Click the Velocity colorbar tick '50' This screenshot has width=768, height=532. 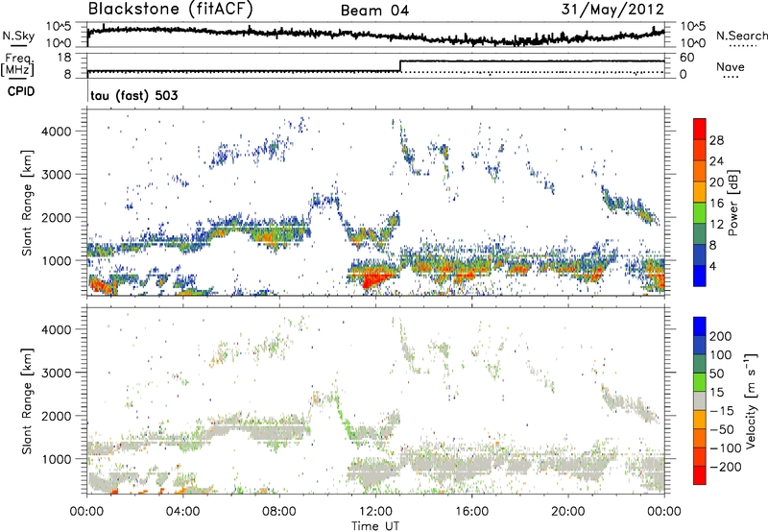click(x=716, y=374)
